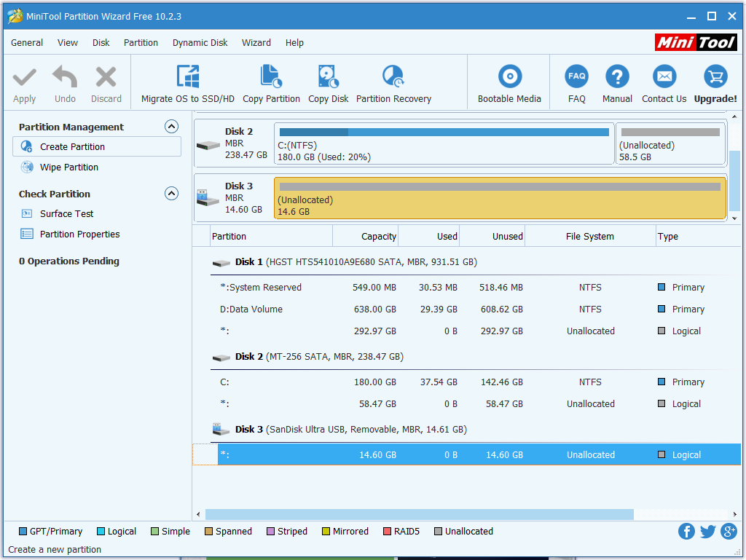
Task: Open the Wizard menu
Action: coord(256,43)
